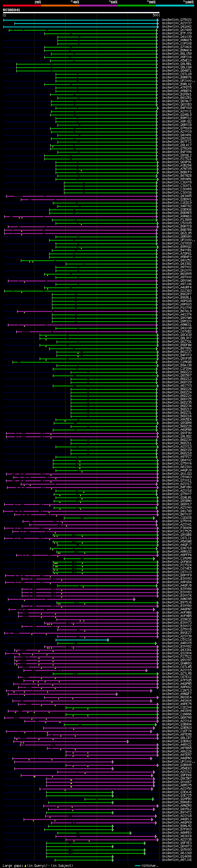Click the green ~80% identity legend segment

pyautogui.click(x=137, y=6)
